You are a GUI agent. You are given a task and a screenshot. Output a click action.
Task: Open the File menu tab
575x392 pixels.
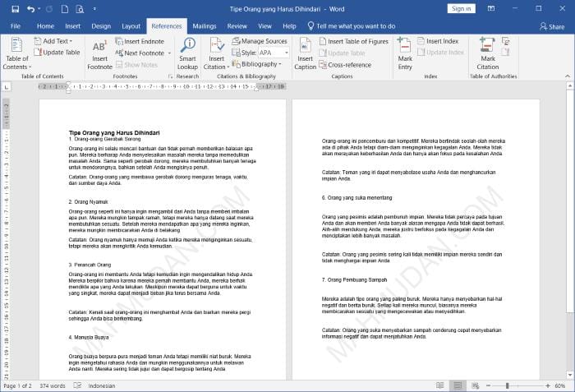15,26
